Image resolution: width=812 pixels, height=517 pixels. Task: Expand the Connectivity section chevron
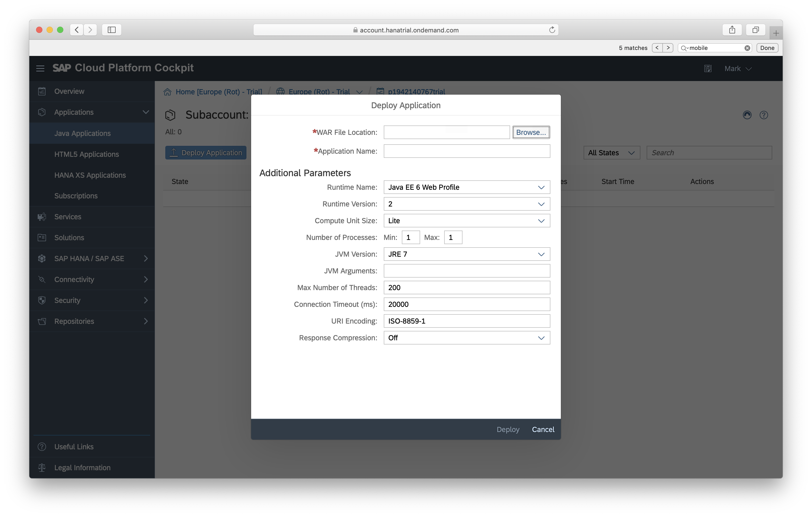(146, 279)
